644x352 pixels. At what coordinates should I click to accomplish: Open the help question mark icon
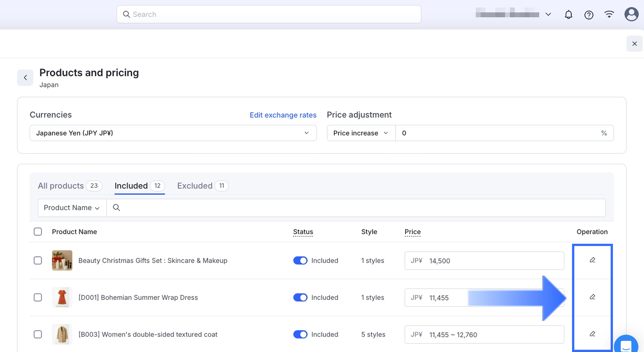(589, 15)
